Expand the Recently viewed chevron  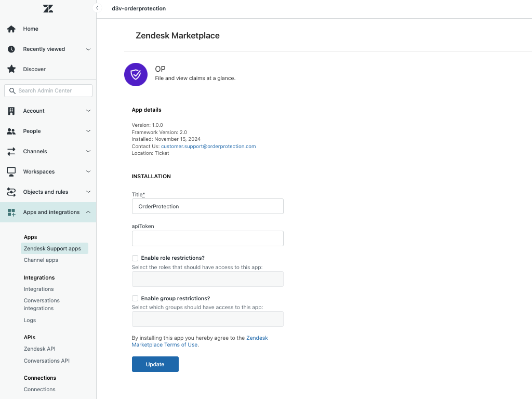point(88,49)
